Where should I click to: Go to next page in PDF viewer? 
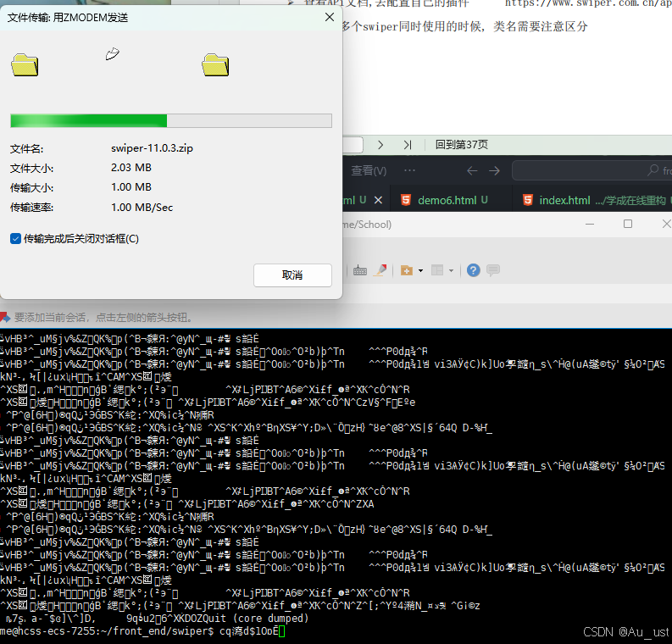point(380,145)
